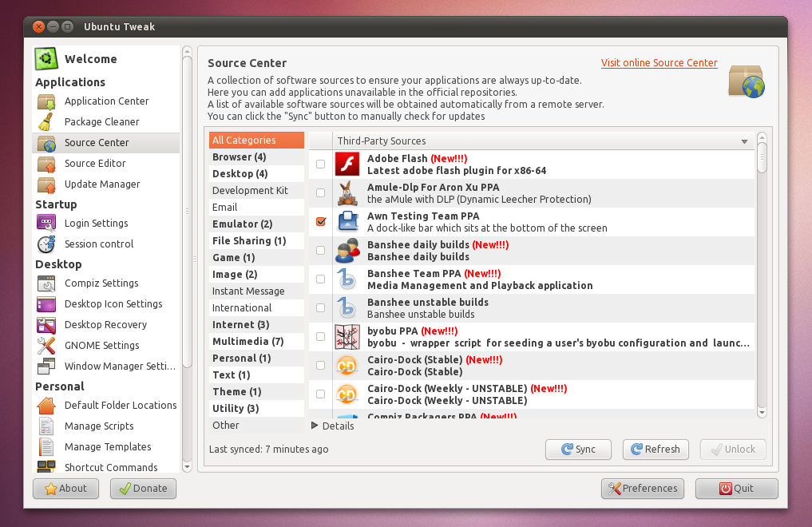
Task: Check the Cairo-Dock (Stable) checkbox
Action: pos(320,365)
